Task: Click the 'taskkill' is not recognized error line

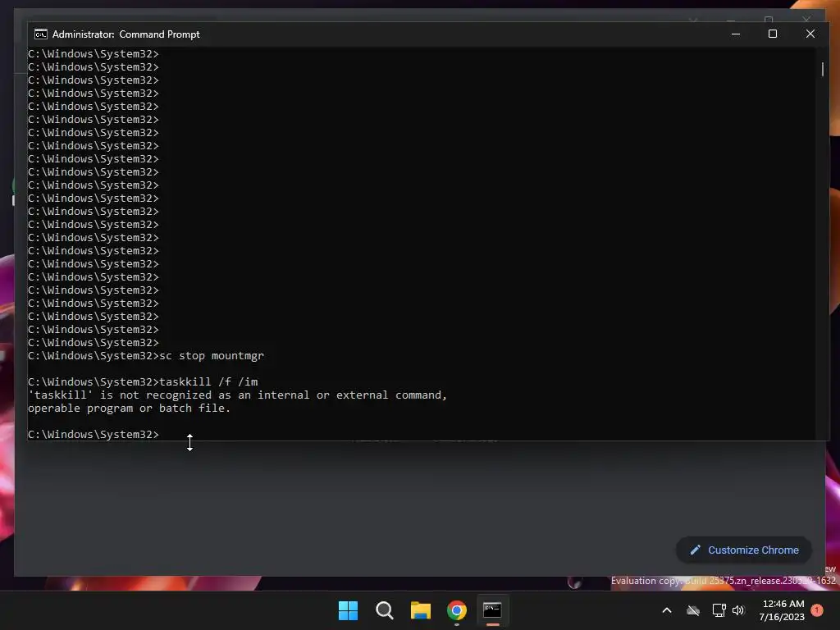Action: [237, 395]
